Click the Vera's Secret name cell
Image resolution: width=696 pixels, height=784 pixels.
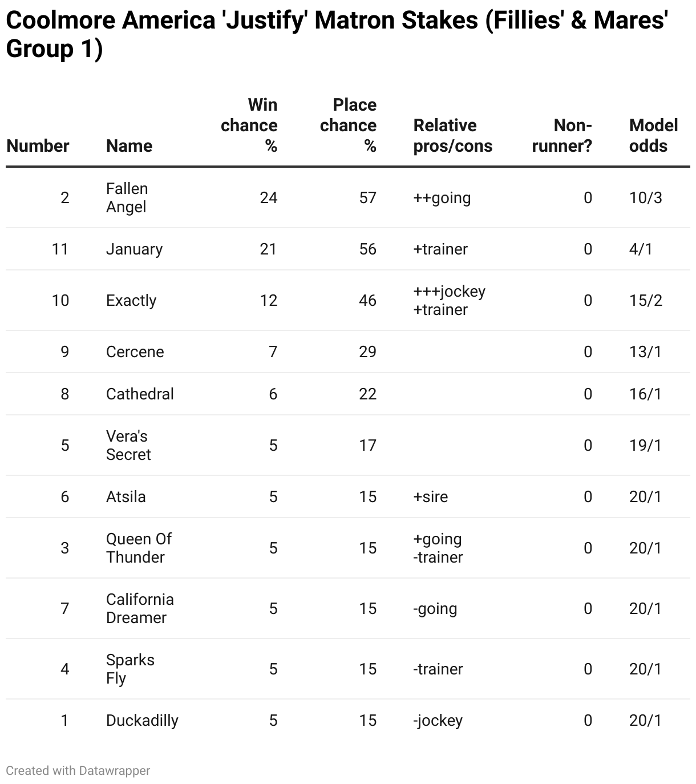tap(128, 445)
